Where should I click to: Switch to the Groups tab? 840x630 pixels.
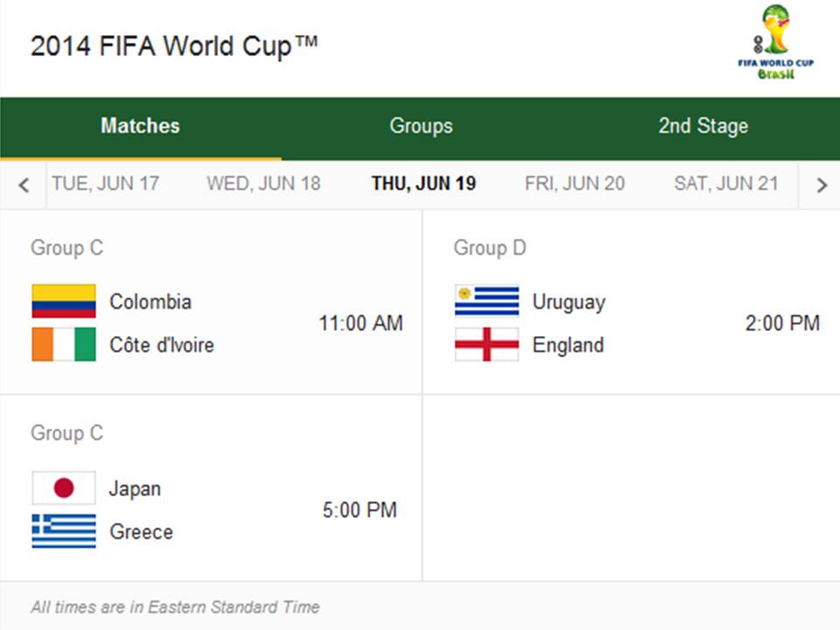421,126
